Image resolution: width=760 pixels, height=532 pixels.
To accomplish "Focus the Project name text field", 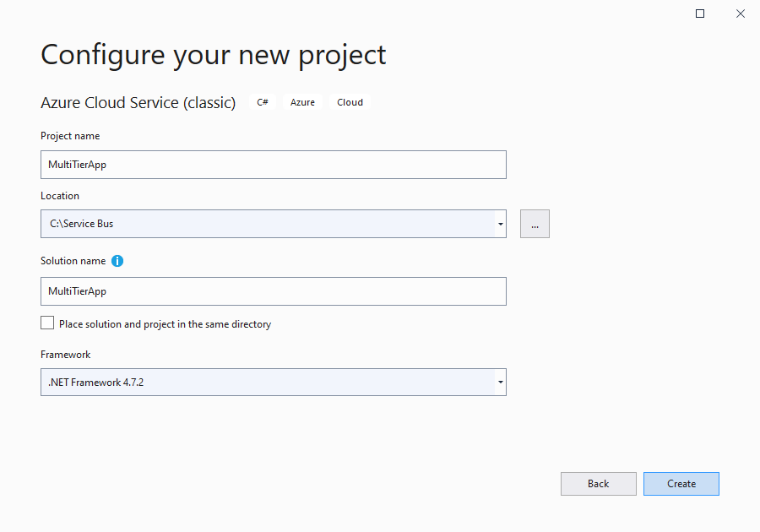I will click(273, 165).
